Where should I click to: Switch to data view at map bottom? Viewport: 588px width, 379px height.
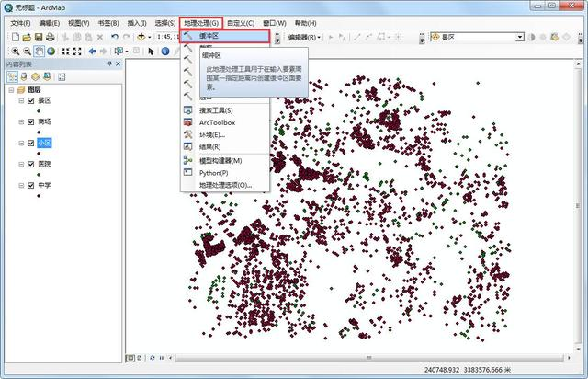click(x=130, y=358)
